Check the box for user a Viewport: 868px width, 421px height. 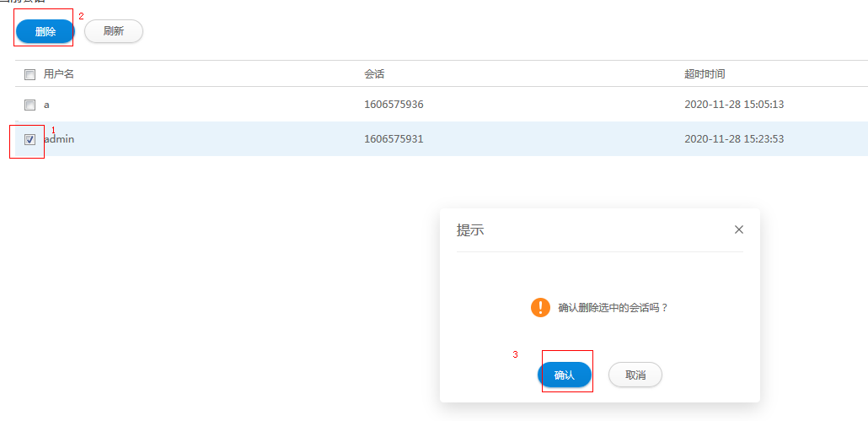coord(29,105)
